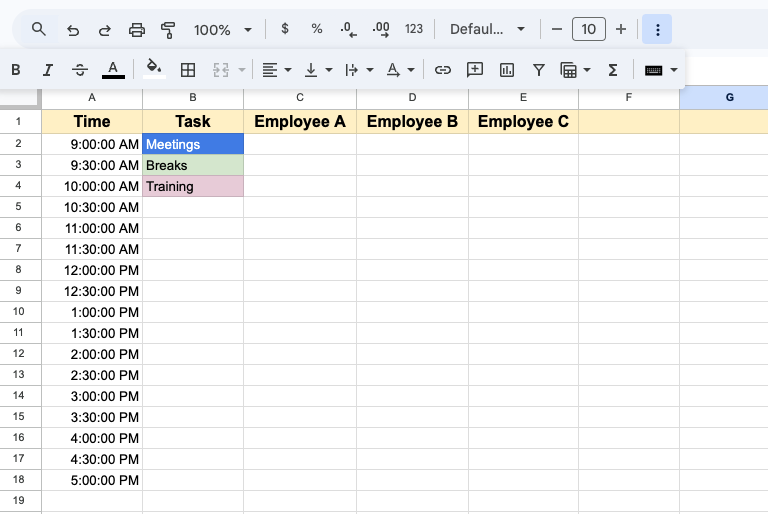The width and height of the screenshot is (768, 514).
Task: Click the select-all corner box
Action: pos(19,98)
